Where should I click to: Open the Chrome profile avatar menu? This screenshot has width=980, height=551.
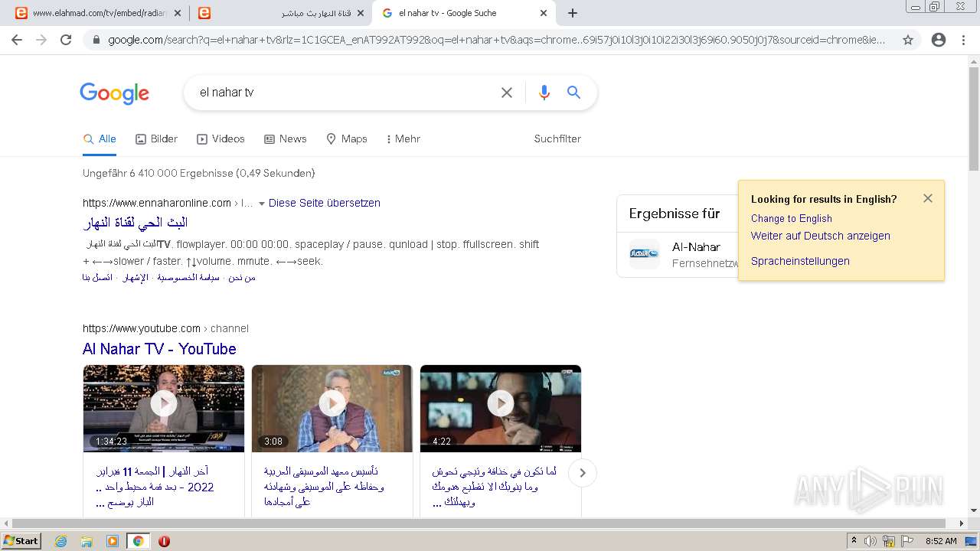point(939,40)
